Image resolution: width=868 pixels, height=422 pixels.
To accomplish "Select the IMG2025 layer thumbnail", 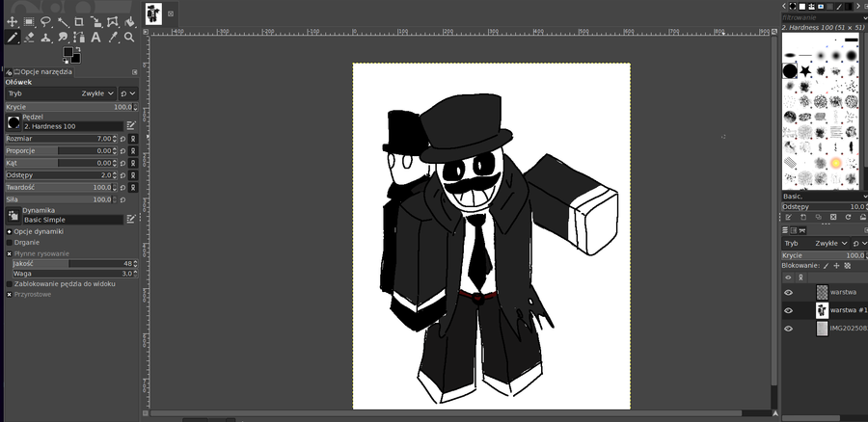I will pos(822,329).
